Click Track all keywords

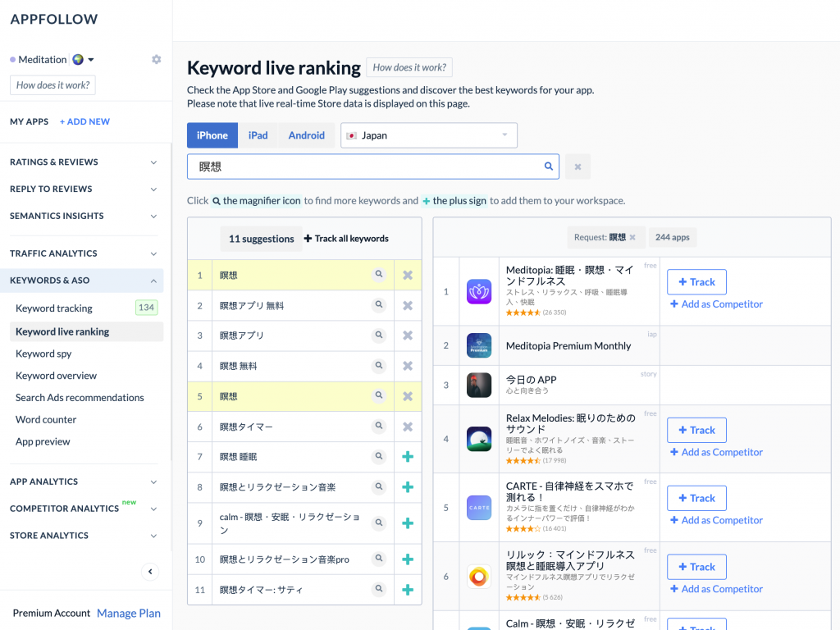point(347,239)
